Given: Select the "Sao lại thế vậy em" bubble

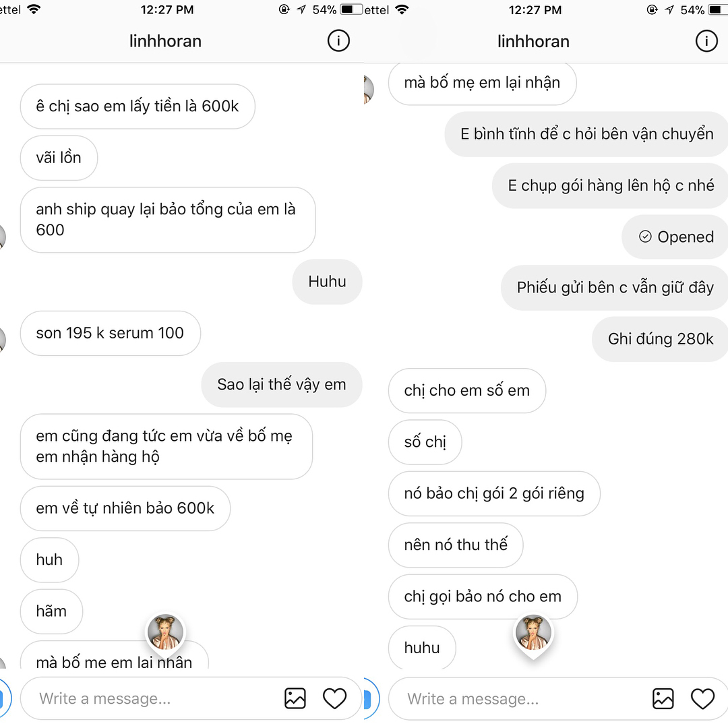Looking at the screenshot, I should (x=281, y=385).
